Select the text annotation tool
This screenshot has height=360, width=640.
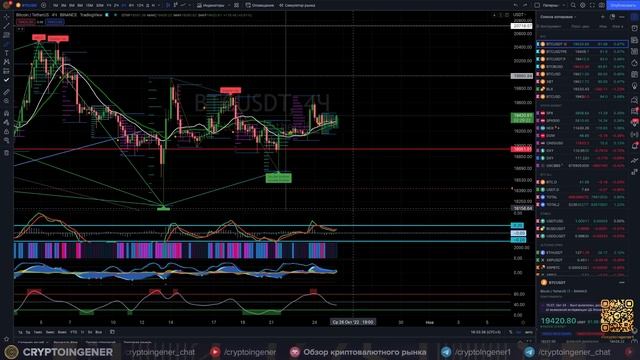(7, 53)
